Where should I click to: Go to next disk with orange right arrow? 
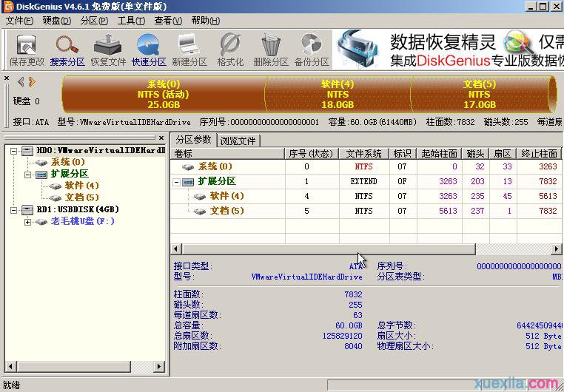[x=32, y=82]
